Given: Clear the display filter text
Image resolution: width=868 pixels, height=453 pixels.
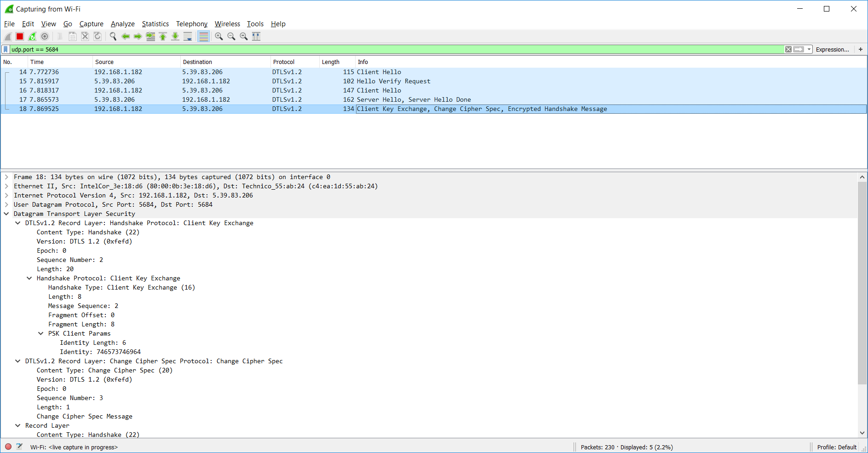Looking at the screenshot, I should pos(788,49).
